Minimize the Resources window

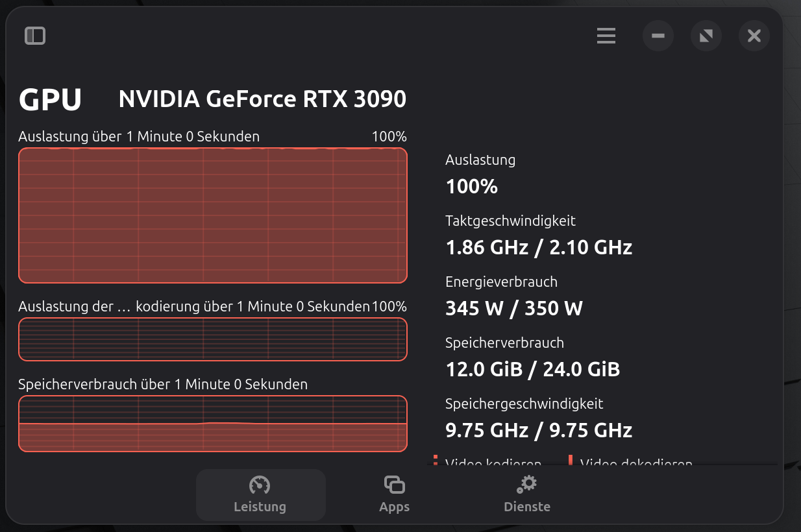658,36
